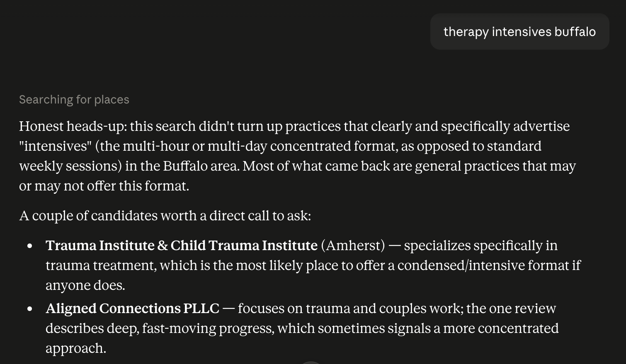Click "condensed/intensive format" in the first bullet
626x364 pixels.
point(483,265)
